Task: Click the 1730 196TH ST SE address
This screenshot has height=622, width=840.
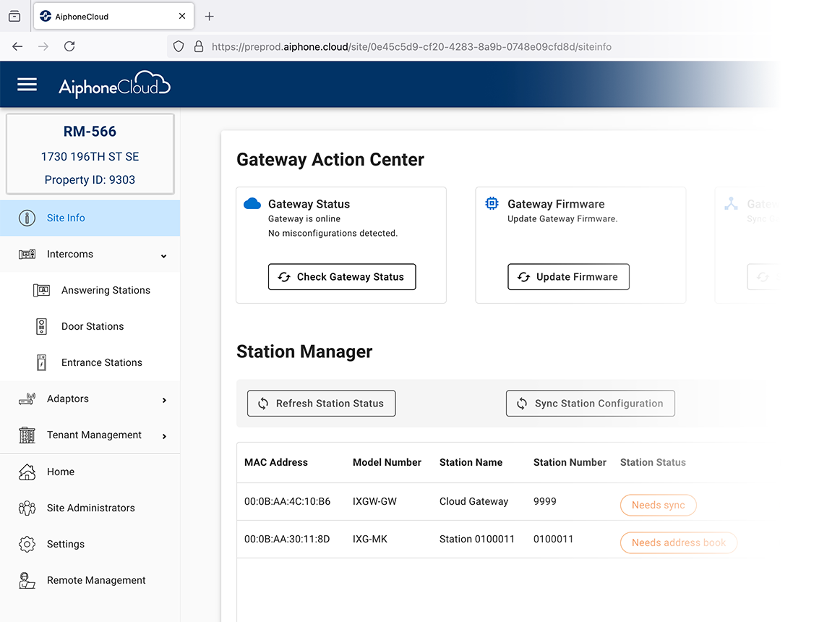Action: tap(90, 156)
